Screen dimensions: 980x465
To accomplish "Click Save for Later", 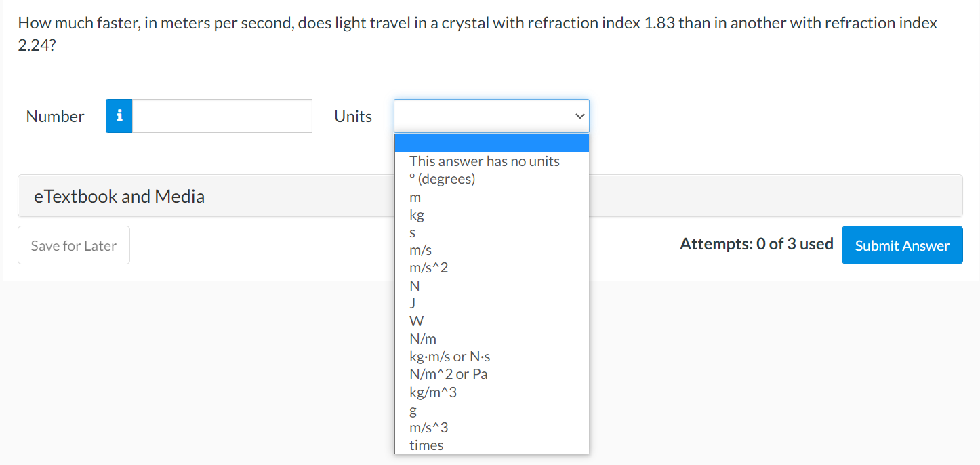I will point(73,245).
